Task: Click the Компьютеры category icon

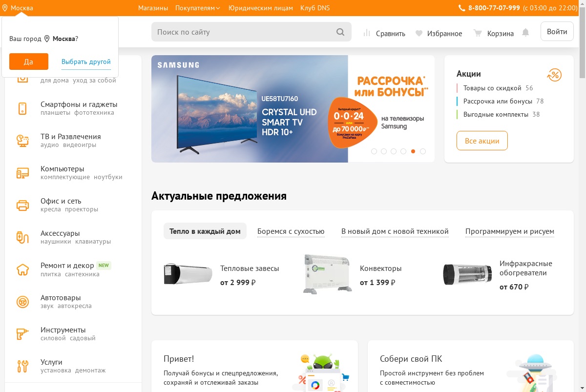Action: (x=22, y=173)
